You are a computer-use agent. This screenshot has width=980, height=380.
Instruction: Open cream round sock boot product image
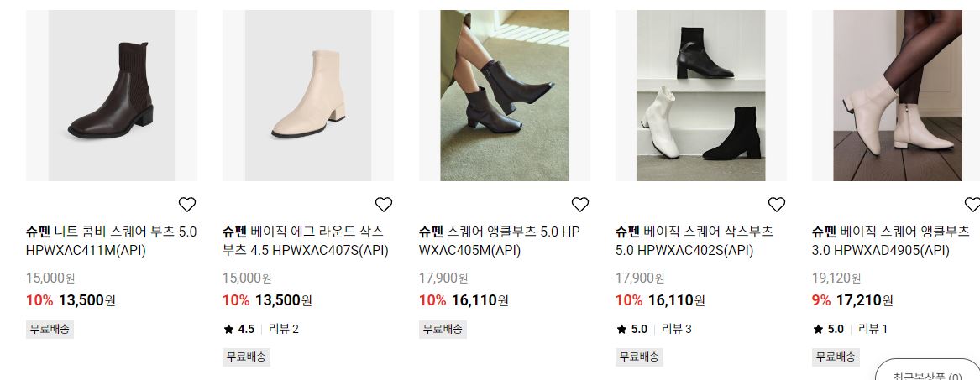point(308,96)
